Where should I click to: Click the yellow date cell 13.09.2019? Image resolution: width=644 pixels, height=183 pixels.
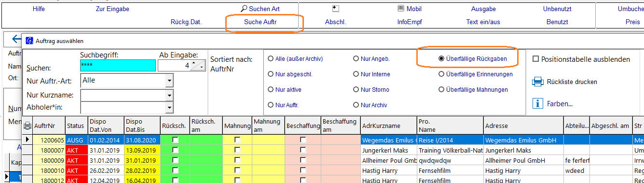point(142,150)
